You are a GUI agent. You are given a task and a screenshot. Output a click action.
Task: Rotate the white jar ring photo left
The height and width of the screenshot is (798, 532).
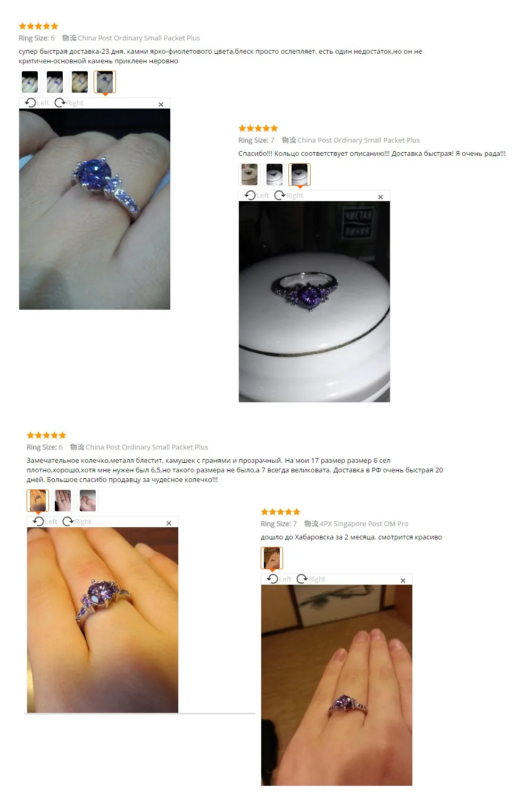256,195
